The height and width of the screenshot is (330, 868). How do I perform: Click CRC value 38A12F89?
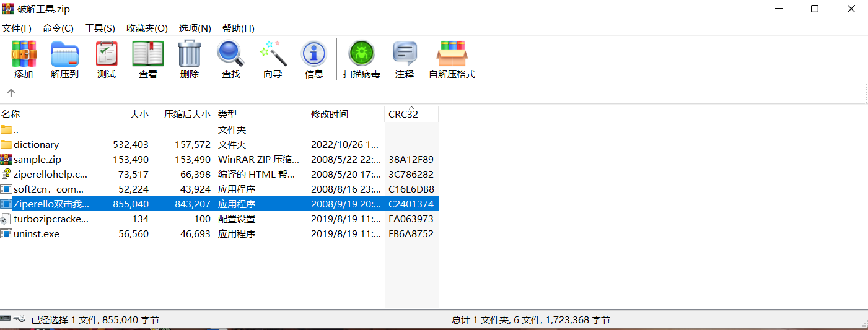[411, 159]
